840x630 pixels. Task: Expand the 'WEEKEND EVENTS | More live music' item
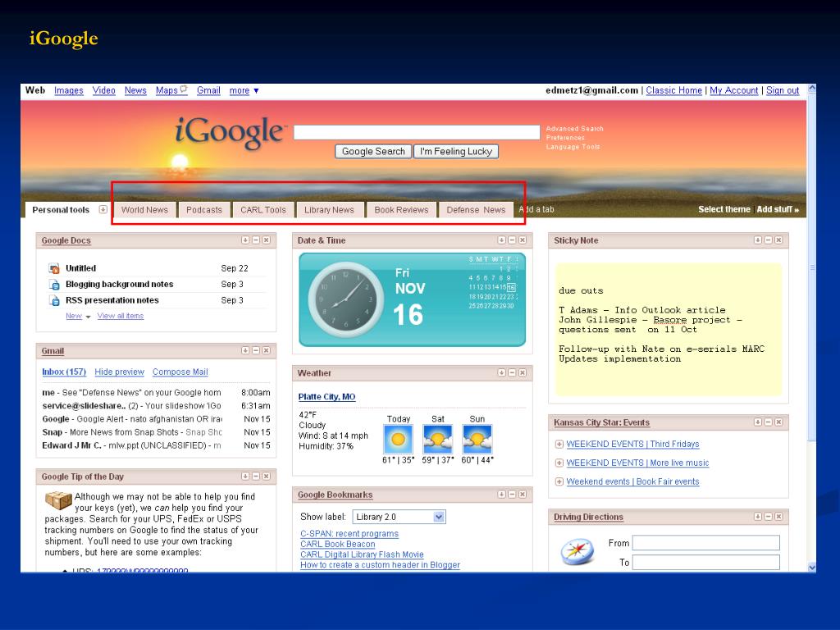559,463
